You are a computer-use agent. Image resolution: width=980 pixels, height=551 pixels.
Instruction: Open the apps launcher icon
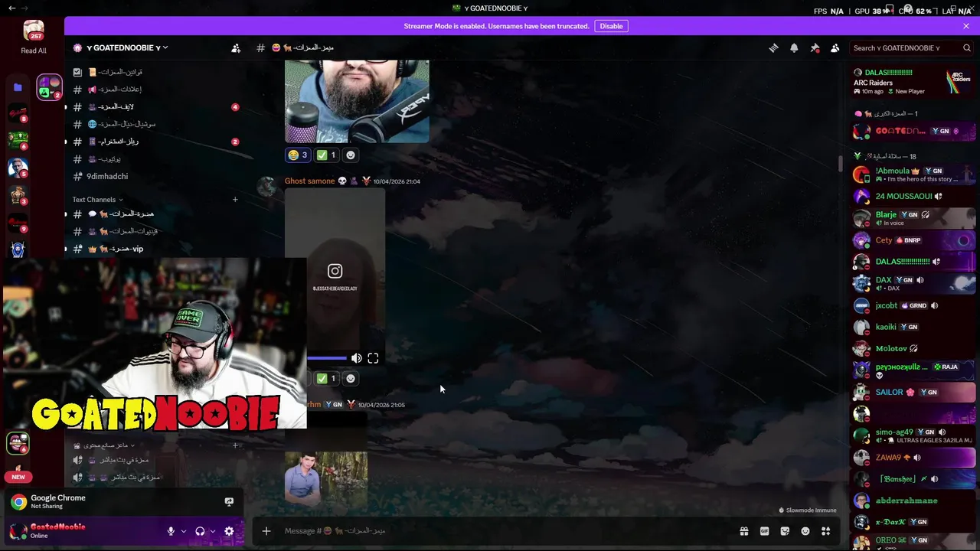[826, 531]
